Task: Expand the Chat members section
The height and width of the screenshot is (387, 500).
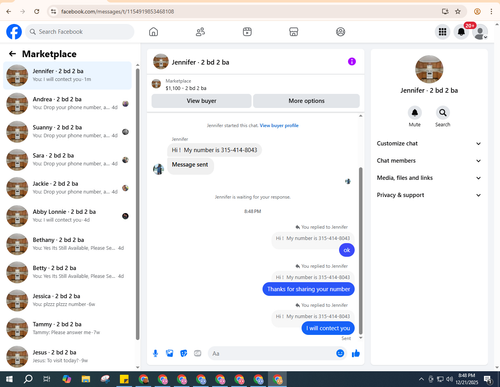Action: [x=429, y=161]
